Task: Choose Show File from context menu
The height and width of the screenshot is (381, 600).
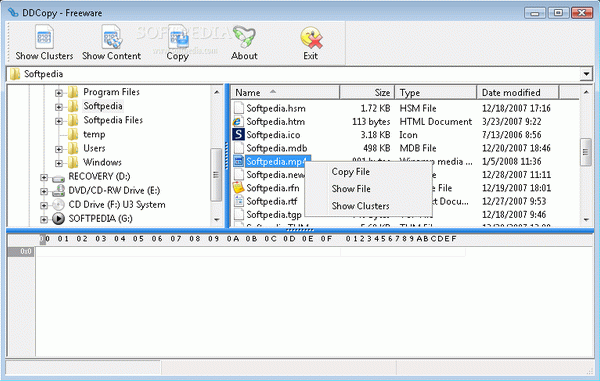Action: 351,189
